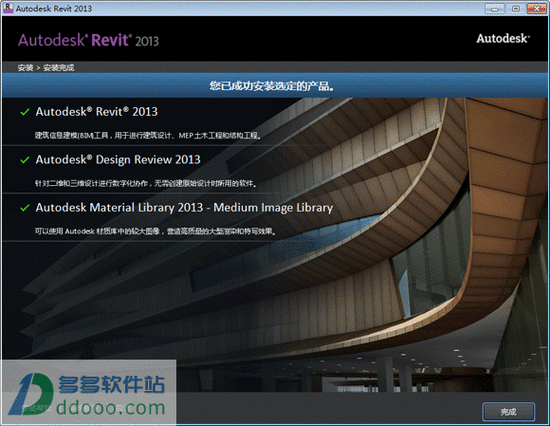Click the Revit description mentioning 'MEP'
Screen dimensions: 550x426
(148, 135)
